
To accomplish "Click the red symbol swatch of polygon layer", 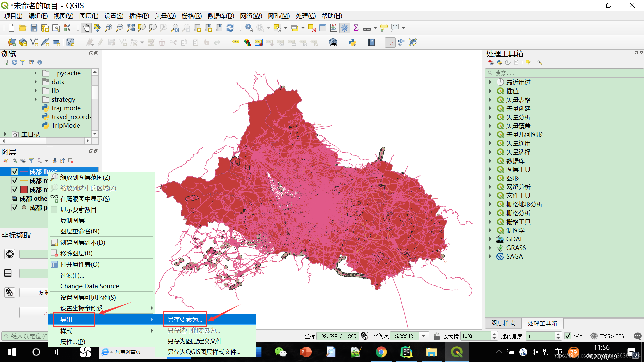I will coord(24,190).
